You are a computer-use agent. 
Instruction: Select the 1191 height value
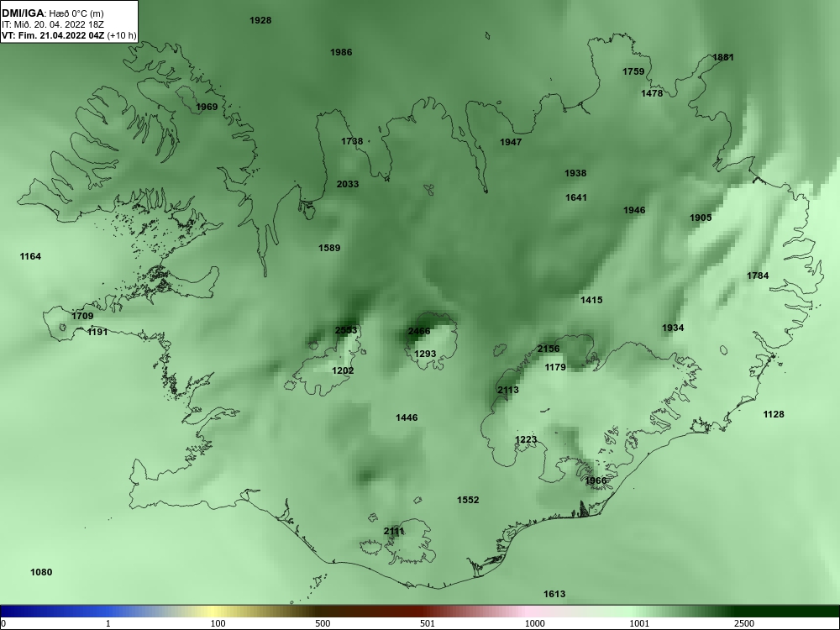click(x=97, y=332)
